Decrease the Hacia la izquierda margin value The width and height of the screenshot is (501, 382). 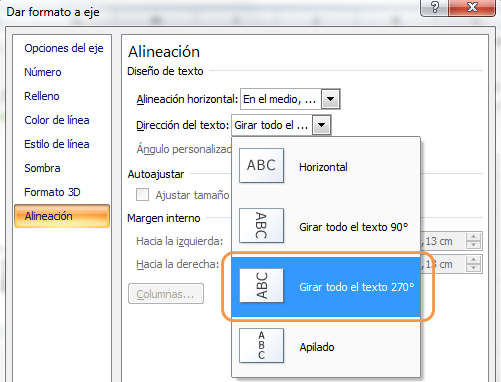point(473,245)
